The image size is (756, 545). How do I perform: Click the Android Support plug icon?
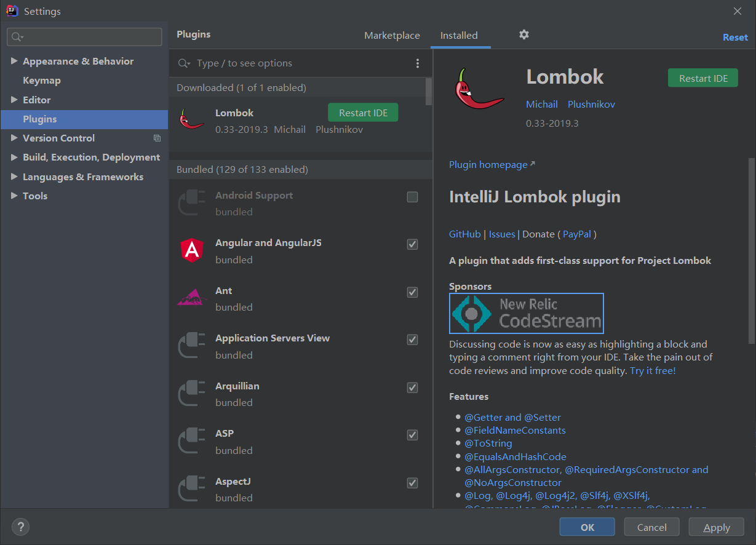tap(191, 203)
